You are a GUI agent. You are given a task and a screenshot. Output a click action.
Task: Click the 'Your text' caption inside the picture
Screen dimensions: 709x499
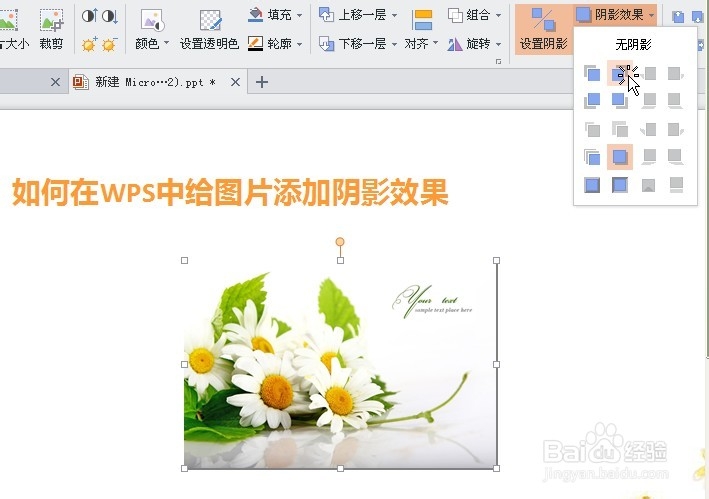tap(432, 301)
